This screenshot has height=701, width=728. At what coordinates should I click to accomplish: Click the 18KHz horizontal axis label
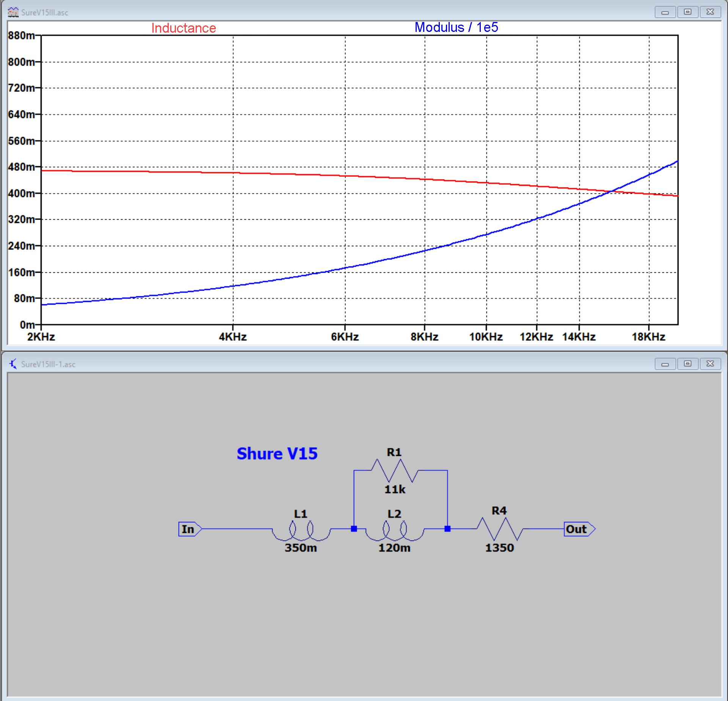tap(648, 337)
